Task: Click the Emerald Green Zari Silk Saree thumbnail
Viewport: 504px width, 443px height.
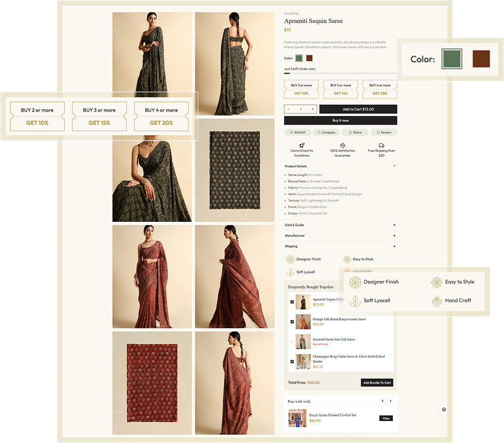Action: click(303, 342)
